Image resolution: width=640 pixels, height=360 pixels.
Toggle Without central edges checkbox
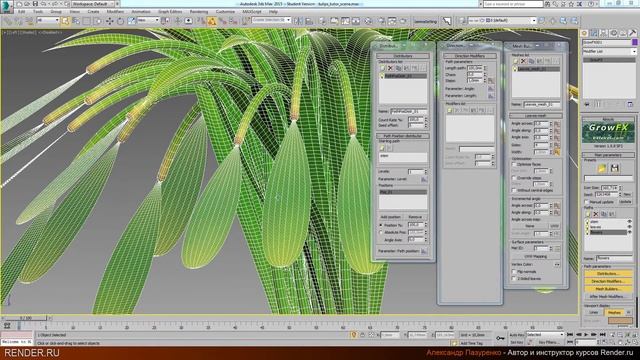(514, 190)
